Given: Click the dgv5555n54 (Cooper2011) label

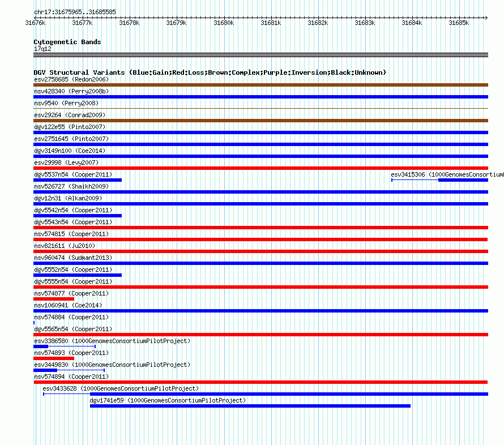Looking at the screenshot, I should 73,281.
